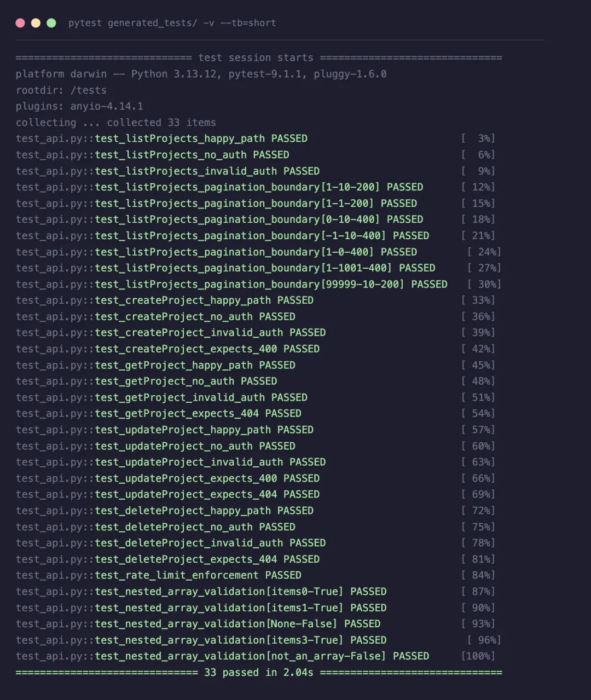Screen dimensions: 591x700
Task: Click the pytest generated_tests command title
Action: coord(172,23)
